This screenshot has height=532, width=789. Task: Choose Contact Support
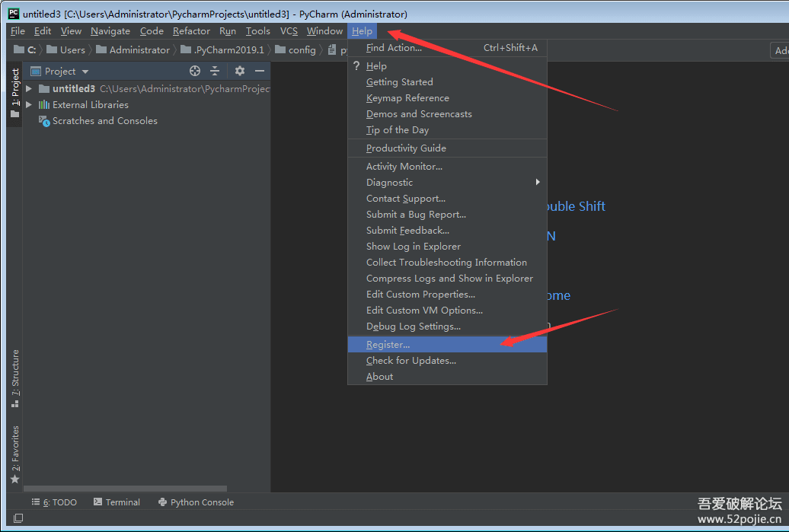click(447, 199)
